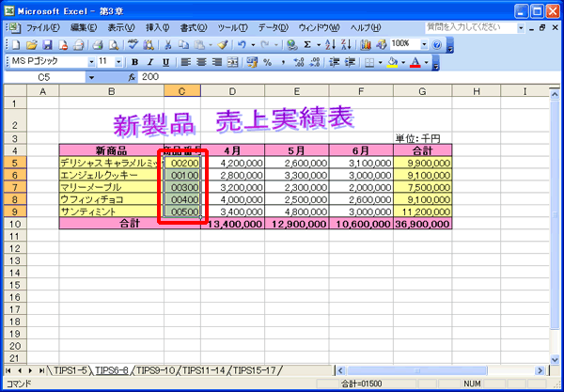Click the Print icon

pos(97,44)
